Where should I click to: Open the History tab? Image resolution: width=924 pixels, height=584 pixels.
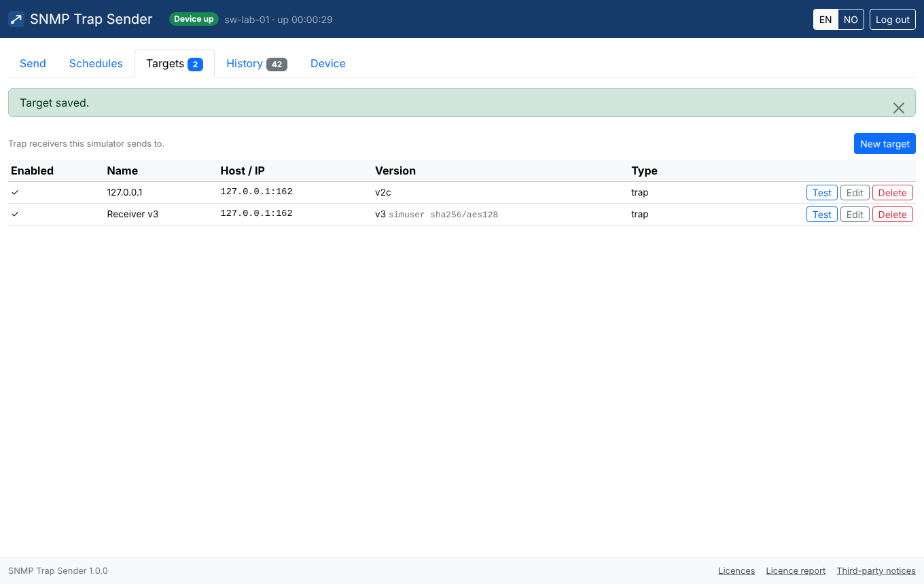point(257,63)
